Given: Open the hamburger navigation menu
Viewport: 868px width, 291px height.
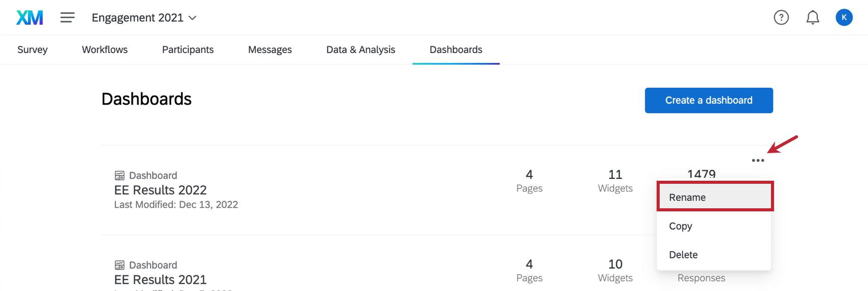Looking at the screenshot, I should (67, 18).
